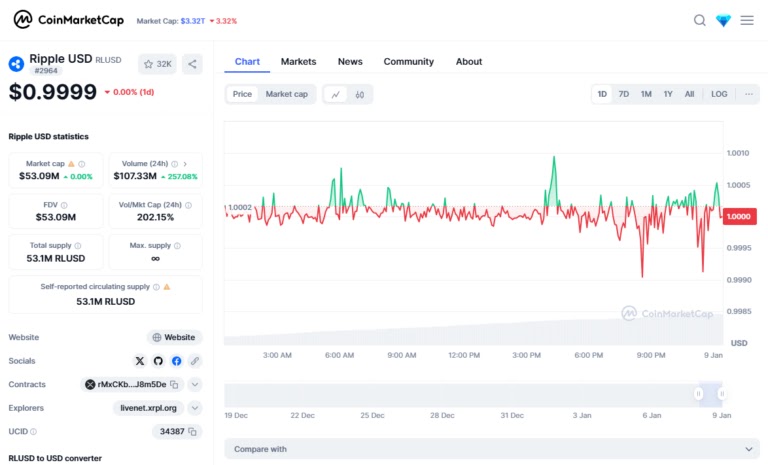Copy the UCID 34387

pyautogui.click(x=192, y=432)
